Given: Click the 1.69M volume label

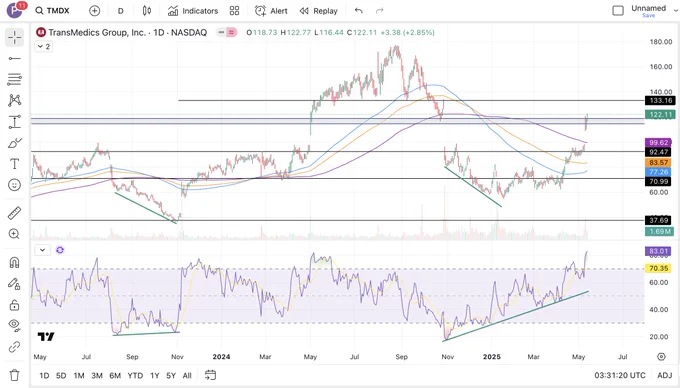Looking at the screenshot, I should (659, 231).
